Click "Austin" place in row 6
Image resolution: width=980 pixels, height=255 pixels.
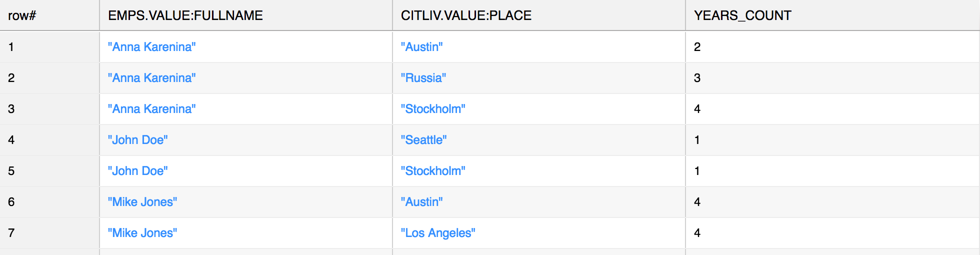pos(421,202)
